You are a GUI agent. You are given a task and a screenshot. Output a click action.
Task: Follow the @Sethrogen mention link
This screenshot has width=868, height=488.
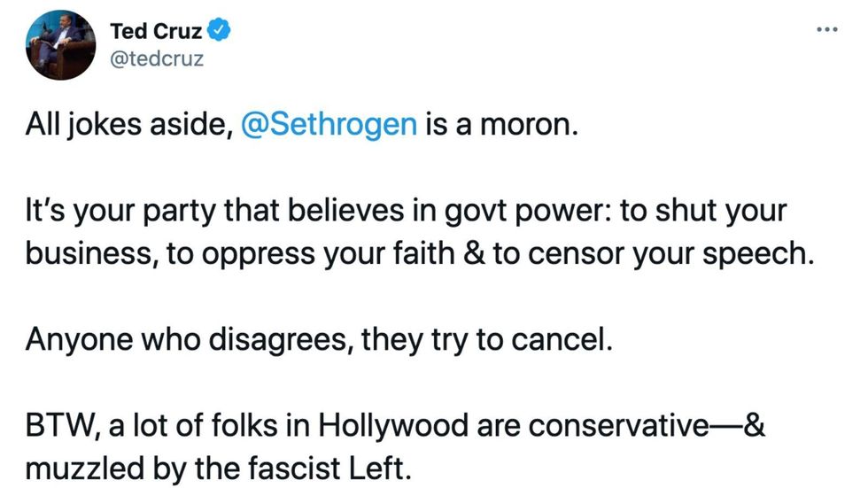[329, 123]
